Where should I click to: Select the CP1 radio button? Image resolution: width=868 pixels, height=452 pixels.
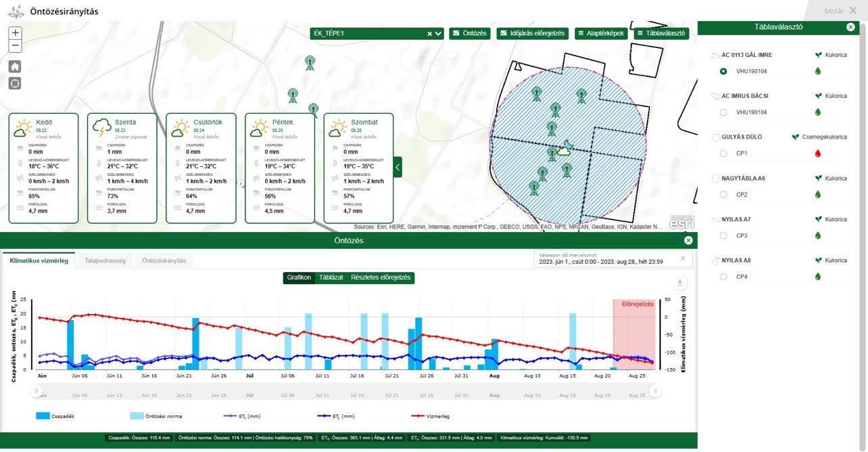[x=723, y=154]
